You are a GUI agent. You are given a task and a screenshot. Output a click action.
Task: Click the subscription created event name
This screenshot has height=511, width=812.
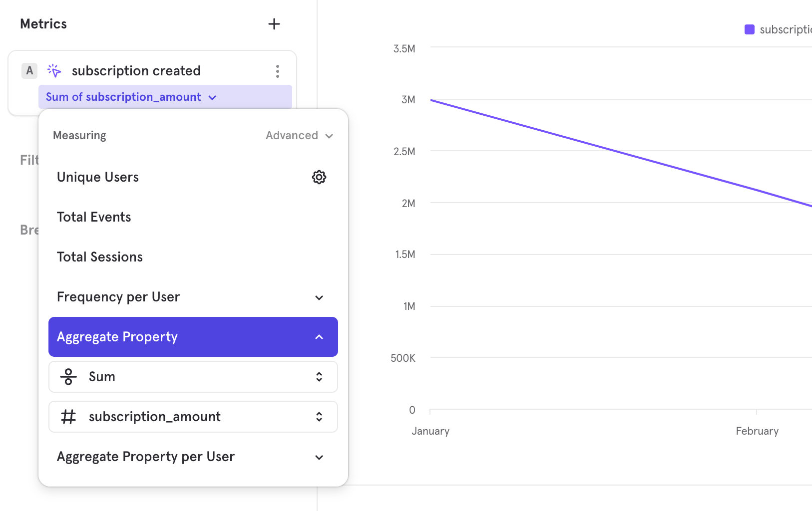(136, 71)
